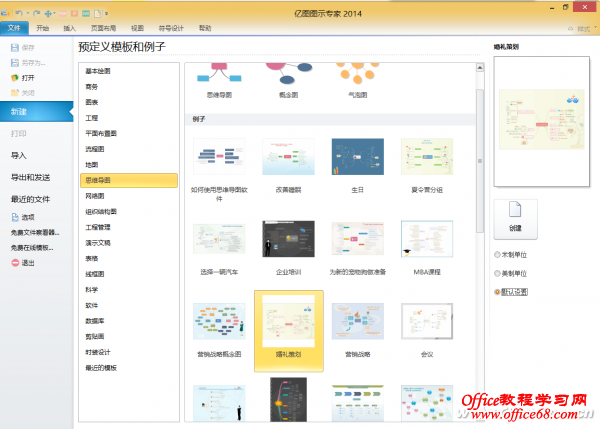Select the 组织结构图 category
This screenshot has width=600, height=429.
(x=101, y=212)
